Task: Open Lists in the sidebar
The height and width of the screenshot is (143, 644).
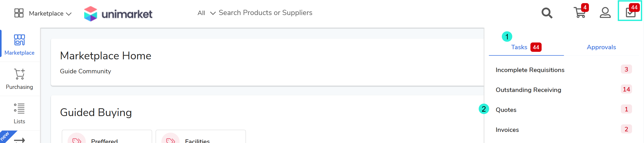Action: coord(19,113)
